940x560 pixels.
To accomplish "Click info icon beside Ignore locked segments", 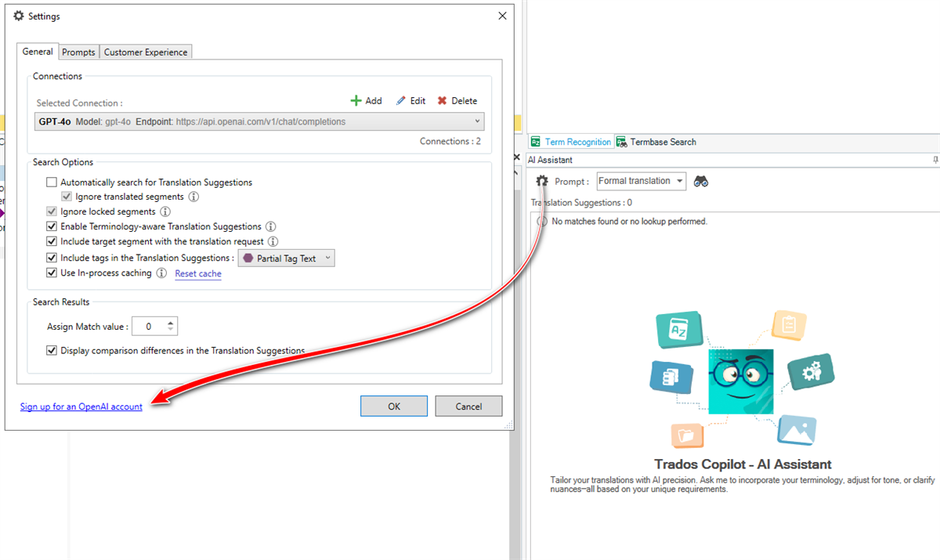I will click(x=165, y=211).
